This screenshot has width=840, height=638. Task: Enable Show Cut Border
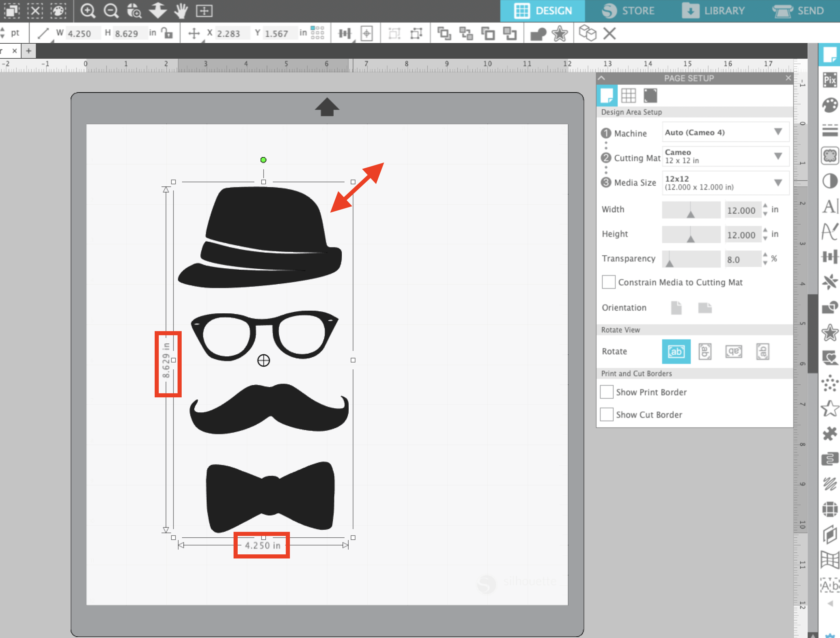point(606,414)
